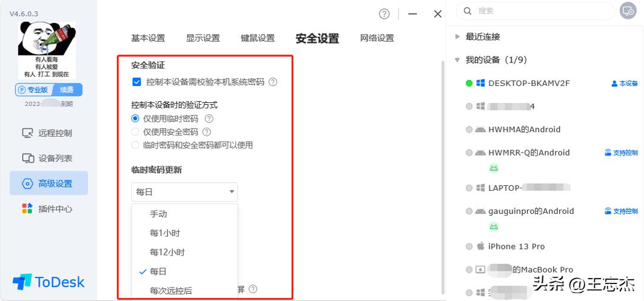Choose checked 每日 option in list
Screen dimensions: 644x301
184,271
